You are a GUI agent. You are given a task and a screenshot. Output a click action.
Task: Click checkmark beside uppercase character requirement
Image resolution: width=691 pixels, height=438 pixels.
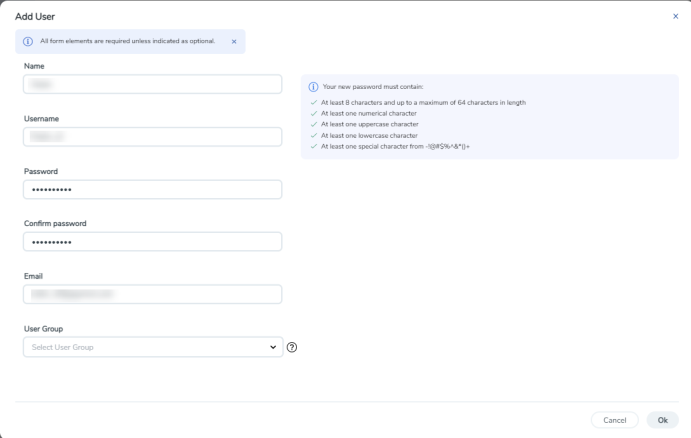(313, 124)
